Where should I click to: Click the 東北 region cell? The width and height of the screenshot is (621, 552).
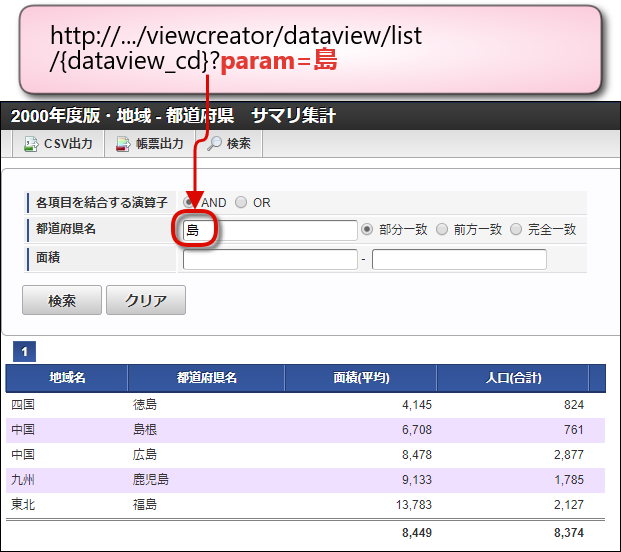click(23, 504)
